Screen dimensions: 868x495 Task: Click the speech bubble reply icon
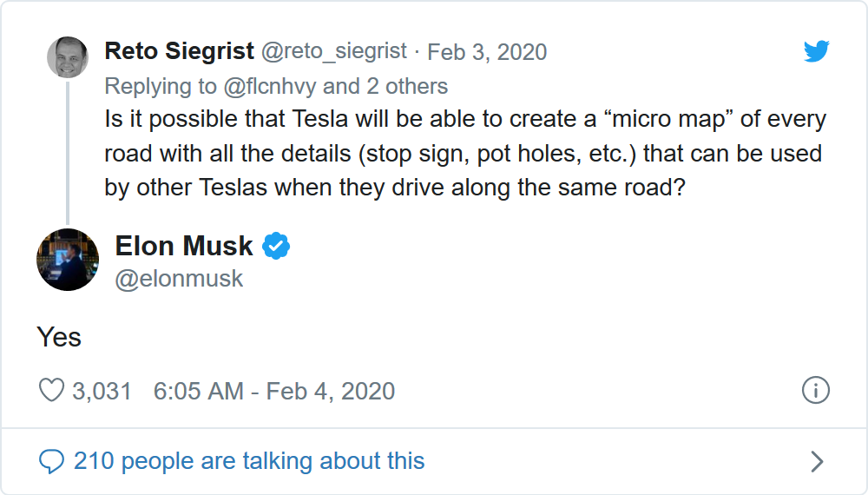52,460
